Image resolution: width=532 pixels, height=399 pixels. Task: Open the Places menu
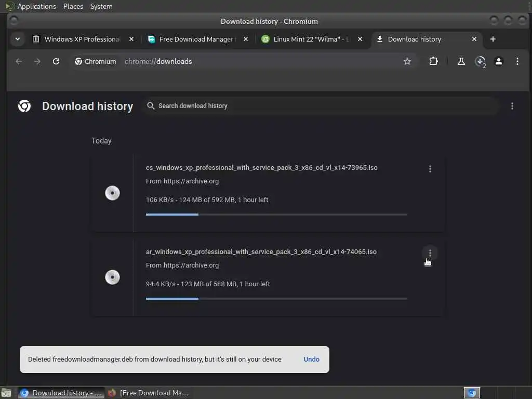click(x=73, y=6)
